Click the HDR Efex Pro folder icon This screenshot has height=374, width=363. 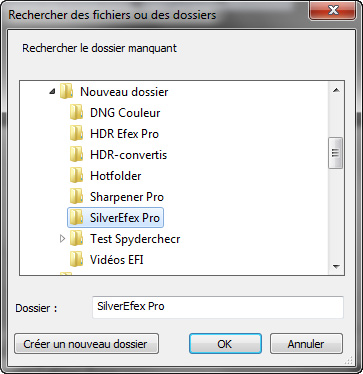point(77,134)
